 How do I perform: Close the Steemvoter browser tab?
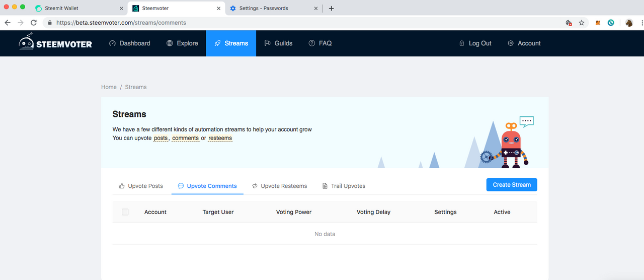coord(218,9)
